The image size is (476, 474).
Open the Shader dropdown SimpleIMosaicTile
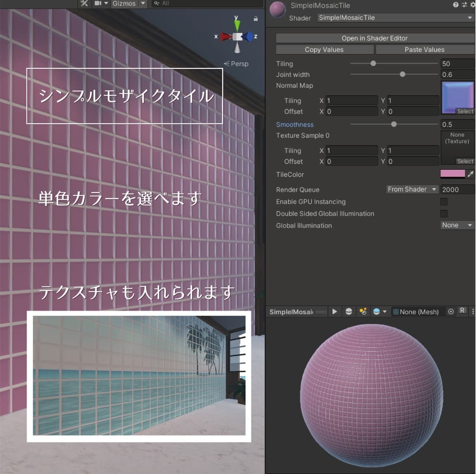(x=395, y=18)
